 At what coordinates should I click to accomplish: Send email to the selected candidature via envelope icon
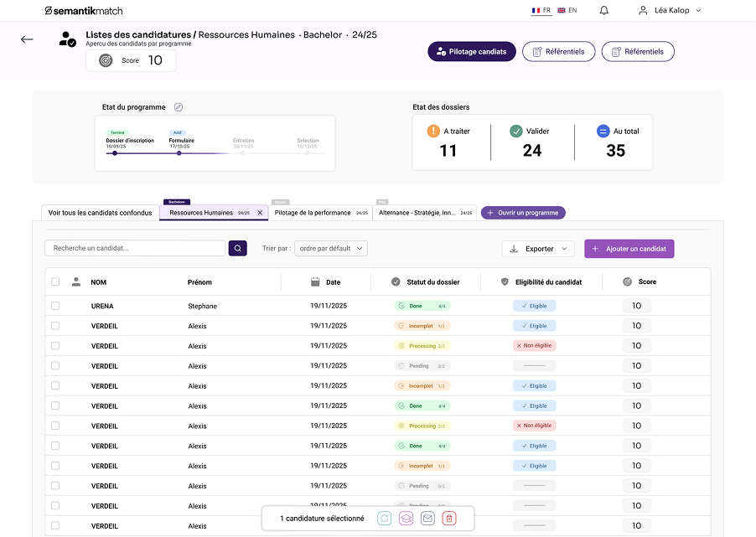pos(428,519)
